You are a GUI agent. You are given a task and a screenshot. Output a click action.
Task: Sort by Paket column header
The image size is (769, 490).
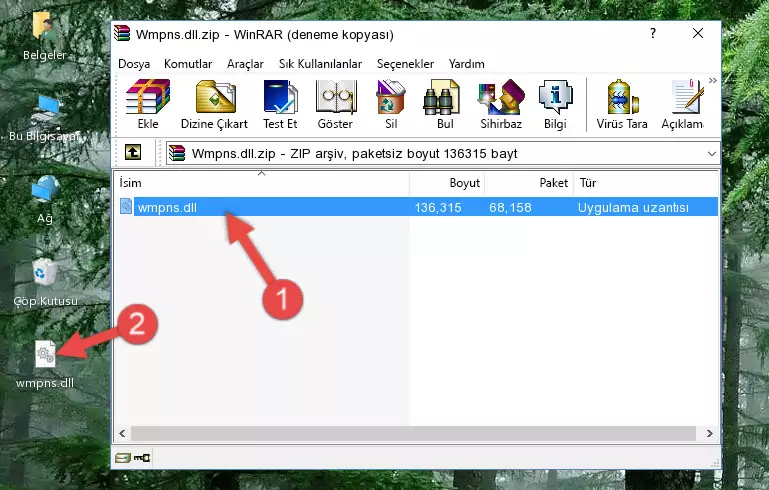[x=529, y=183]
